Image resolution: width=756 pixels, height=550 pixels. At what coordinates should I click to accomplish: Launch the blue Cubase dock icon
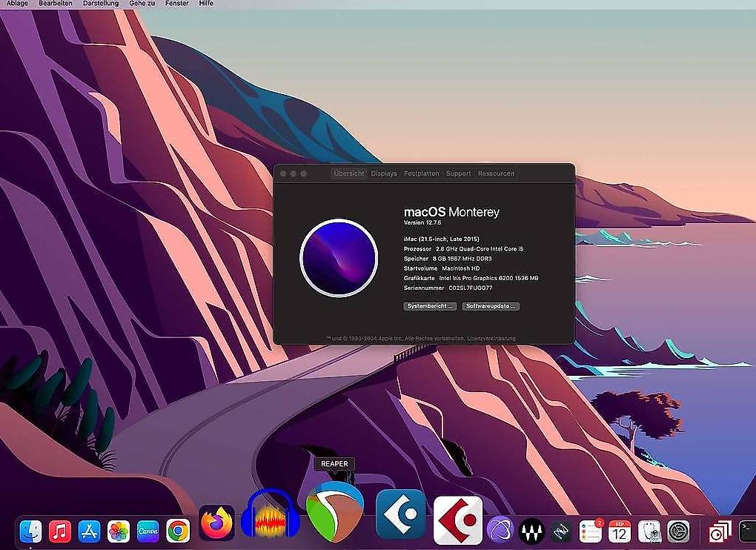[x=401, y=514]
